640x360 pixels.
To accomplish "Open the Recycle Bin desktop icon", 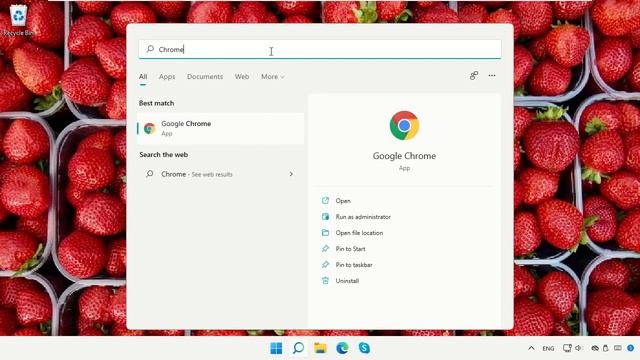I will [x=18, y=20].
